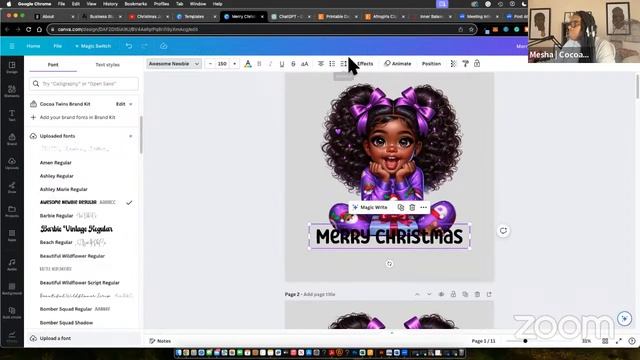Open the Position panel
640x360 pixels.
pos(431,64)
